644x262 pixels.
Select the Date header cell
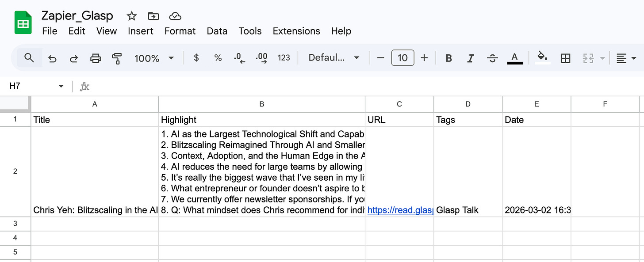click(x=537, y=120)
